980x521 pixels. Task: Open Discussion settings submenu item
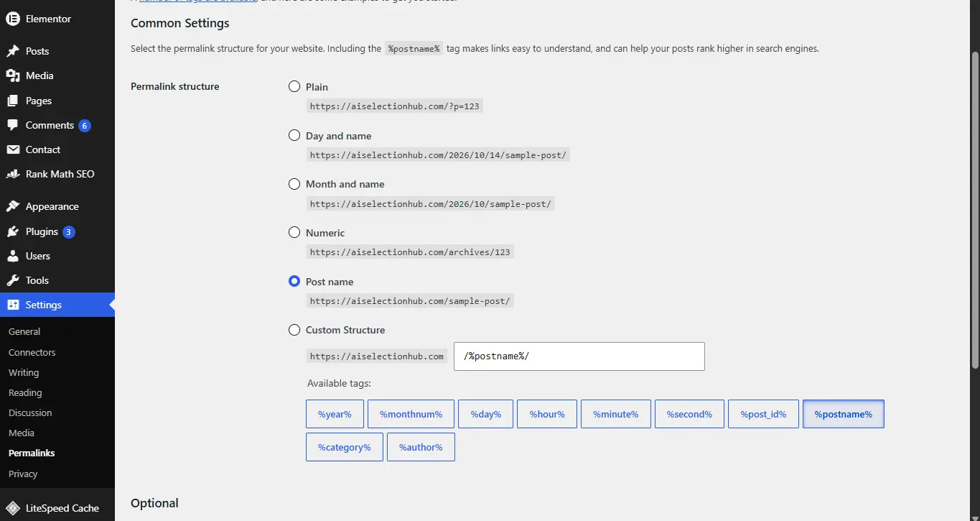click(x=30, y=412)
